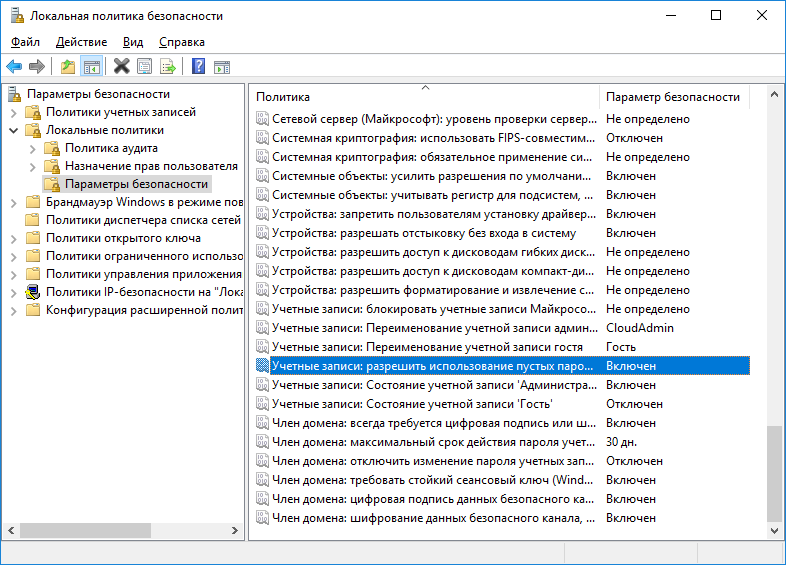This screenshot has width=786, height=565.
Task: Click folder icon of Политики открытого ключа
Action: point(33,238)
